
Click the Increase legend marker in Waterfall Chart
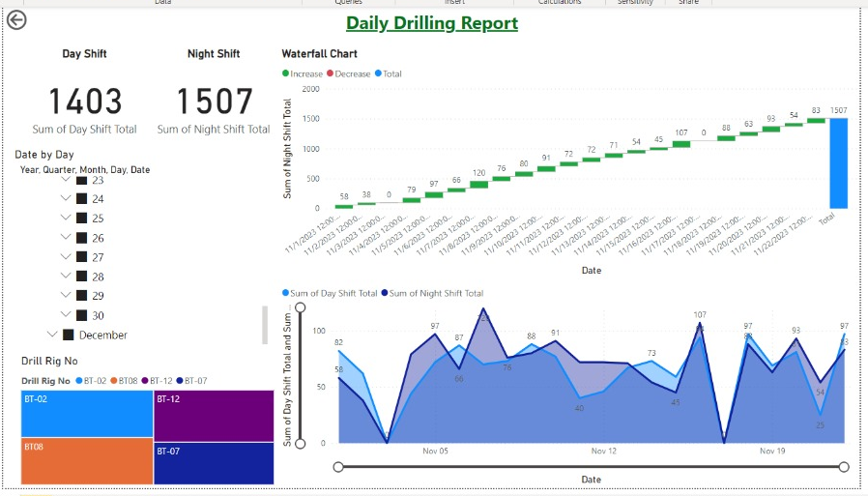pos(285,73)
